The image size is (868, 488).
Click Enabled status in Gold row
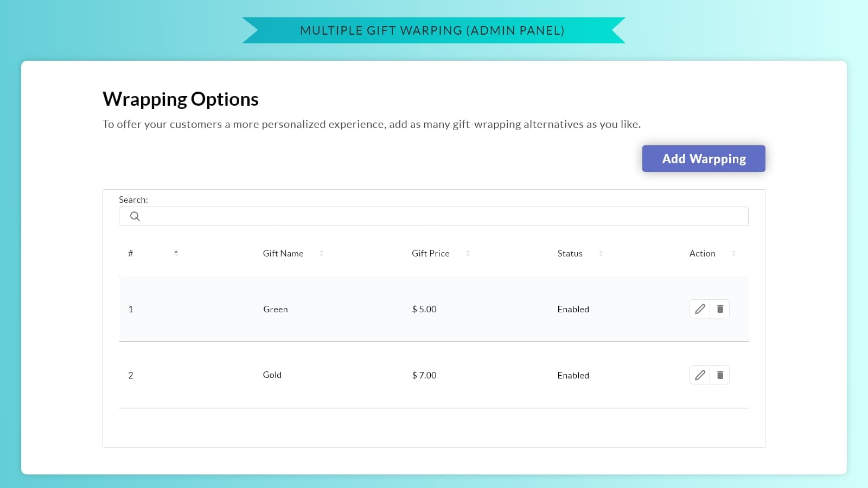[x=573, y=375]
